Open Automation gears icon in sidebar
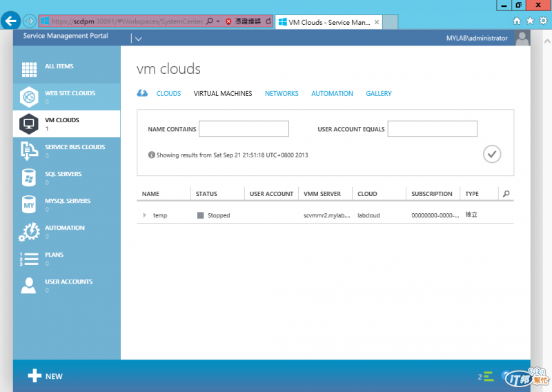This screenshot has width=552, height=392. coord(29,231)
